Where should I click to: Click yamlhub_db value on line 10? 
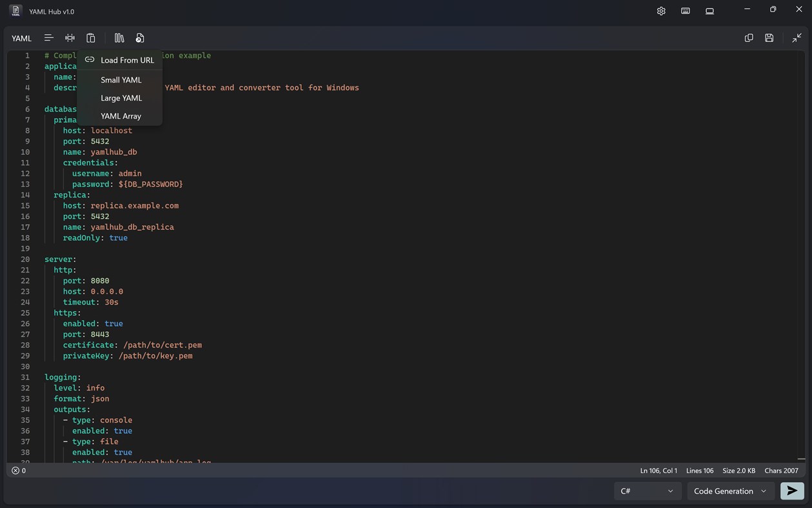point(114,152)
